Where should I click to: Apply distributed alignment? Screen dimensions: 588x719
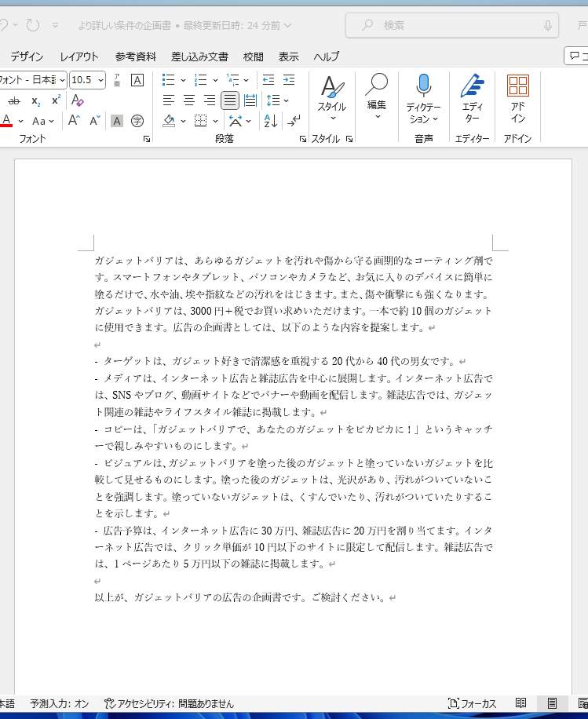click(x=250, y=100)
